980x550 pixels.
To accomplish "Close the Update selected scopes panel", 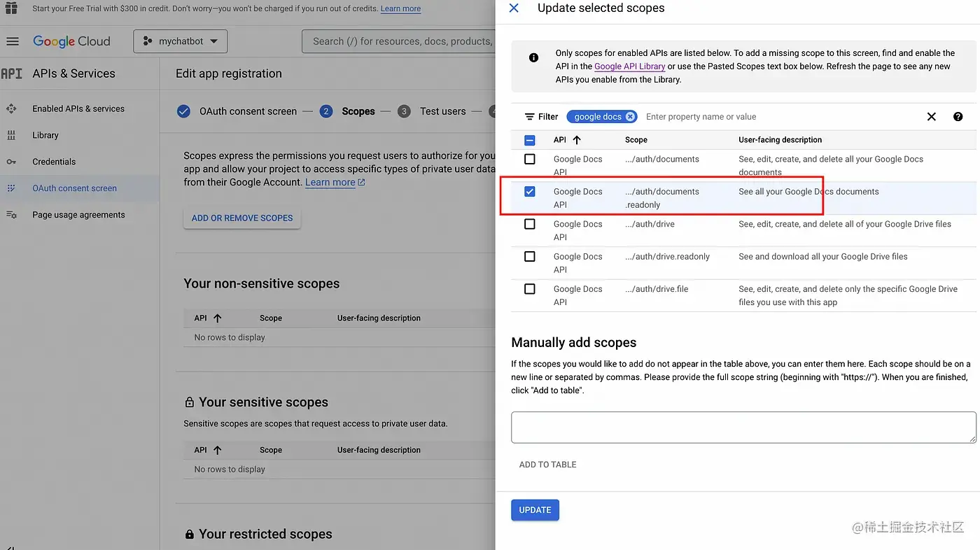I will click(x=514, y=8).
